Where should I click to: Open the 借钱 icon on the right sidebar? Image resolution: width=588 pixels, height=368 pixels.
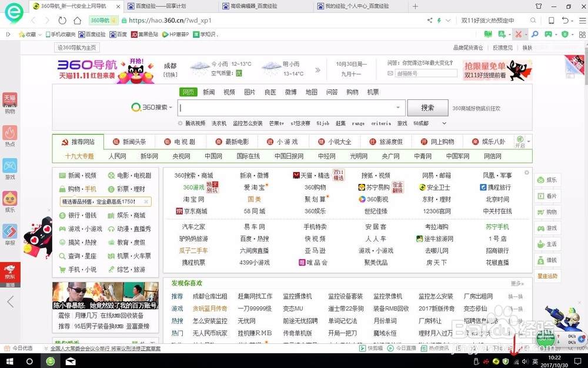point(548,260)
